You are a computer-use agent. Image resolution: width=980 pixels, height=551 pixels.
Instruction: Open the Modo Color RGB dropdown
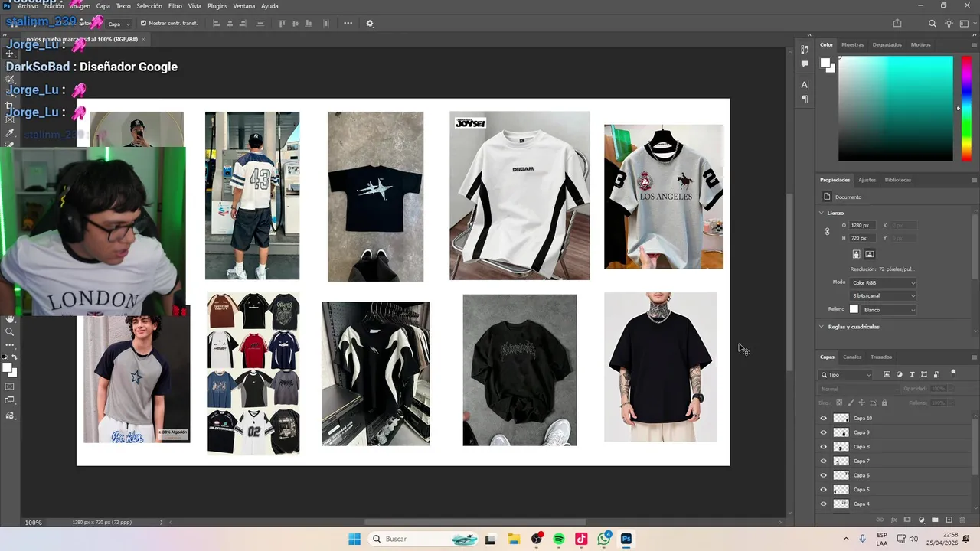[884, 283]
